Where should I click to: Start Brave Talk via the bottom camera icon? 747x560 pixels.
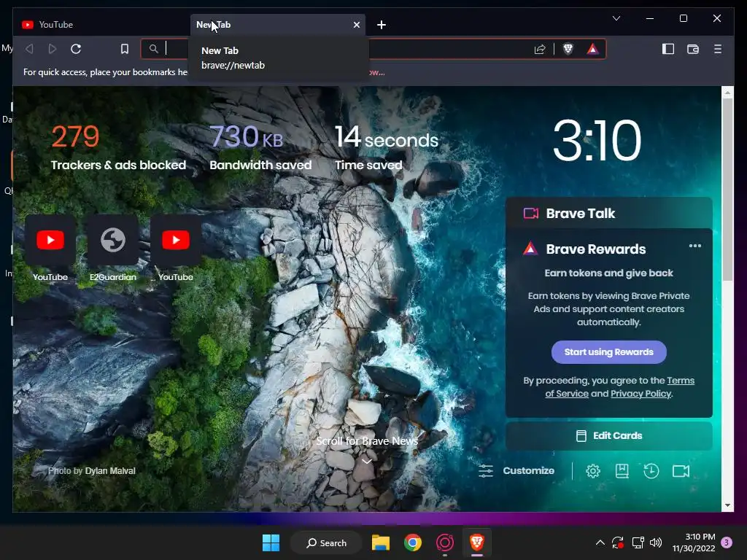(x=681, y=471)
